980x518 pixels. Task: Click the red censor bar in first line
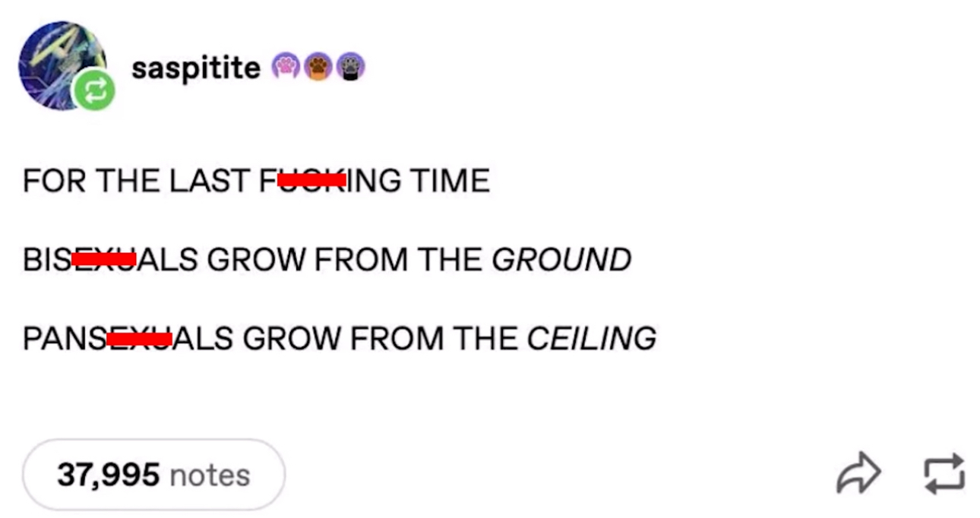[311, 181]
